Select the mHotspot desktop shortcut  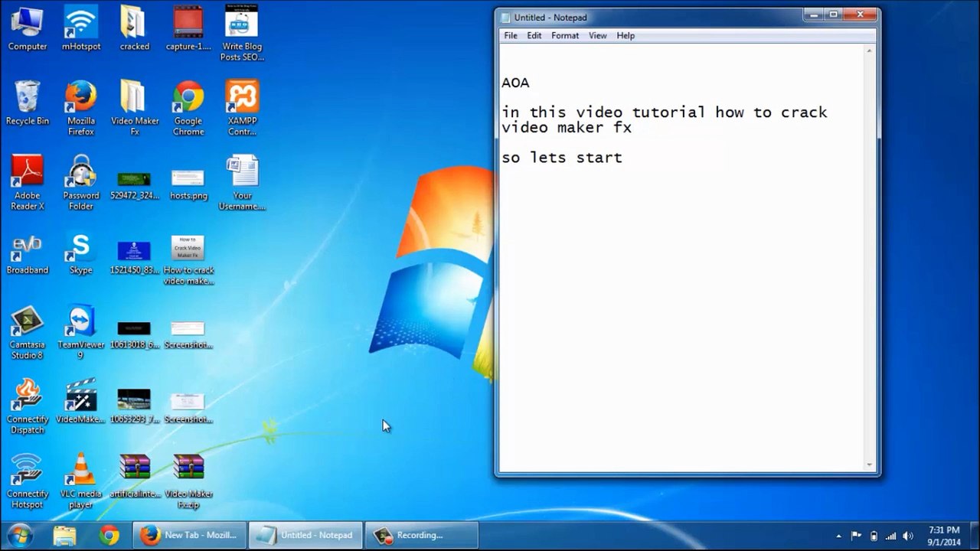81,28
